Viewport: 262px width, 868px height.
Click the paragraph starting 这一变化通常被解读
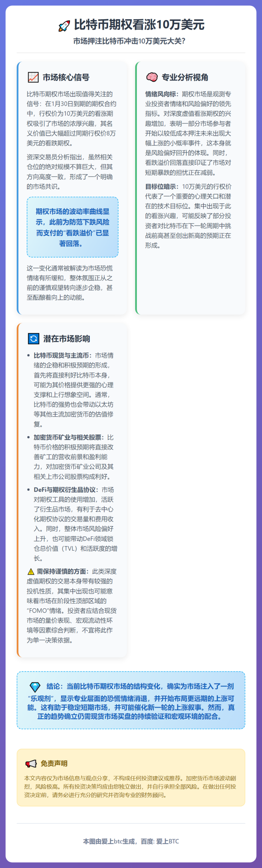pyautogui.click(x=70, y=283)
